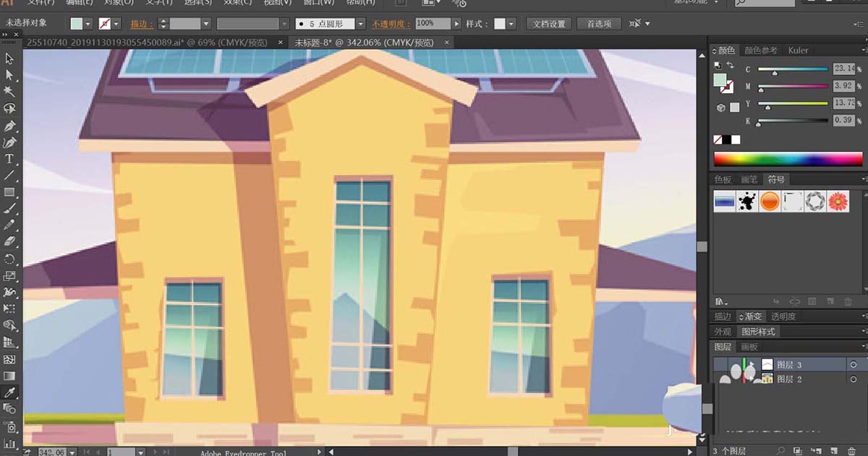
Task: Click the blue gradient bar symbol
Action: tap(725, 201)
